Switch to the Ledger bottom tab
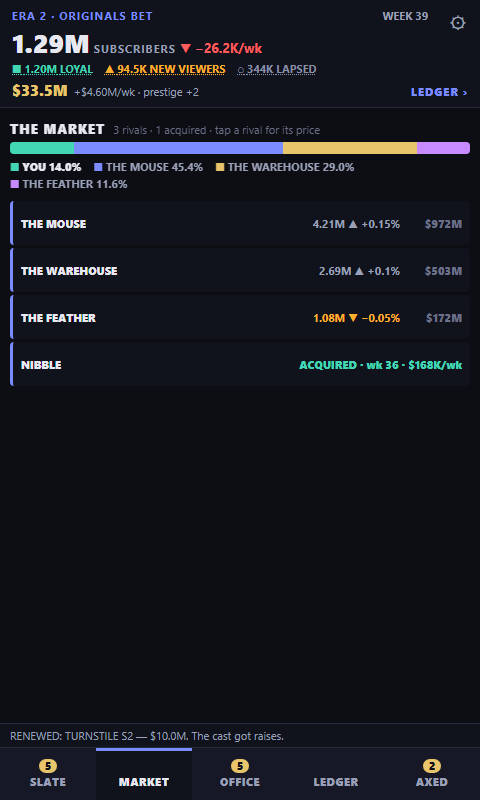 [336, 774]
